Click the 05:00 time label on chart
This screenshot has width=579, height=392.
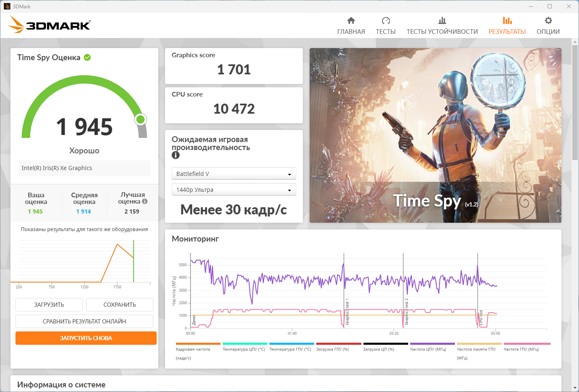[495, 333]
